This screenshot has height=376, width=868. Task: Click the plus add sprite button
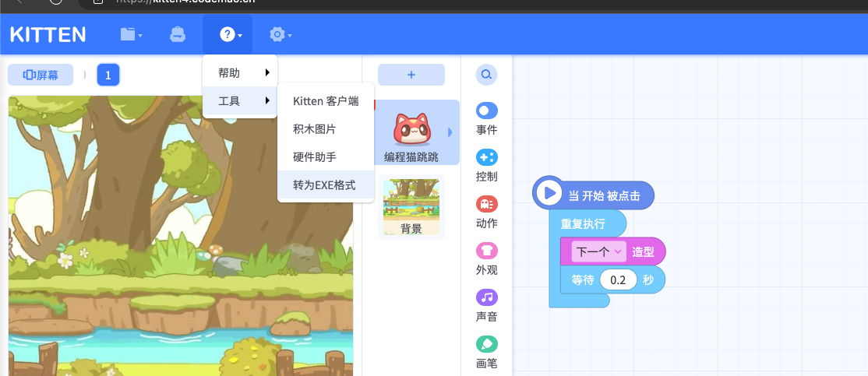coord(411,75)
